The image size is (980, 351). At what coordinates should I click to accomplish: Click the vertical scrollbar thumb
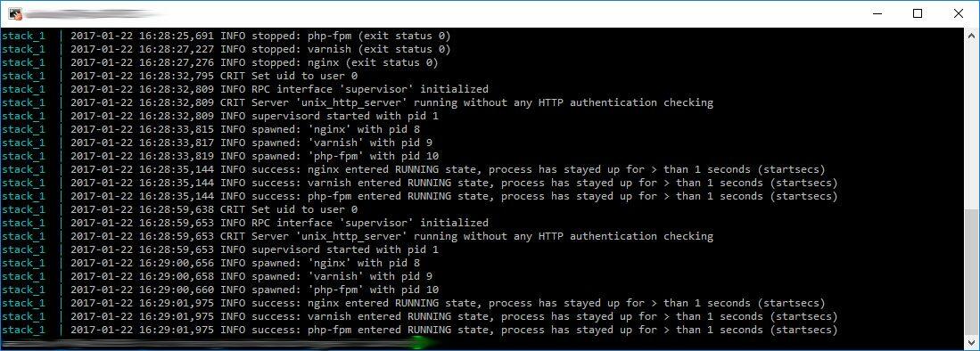(972, 273)
